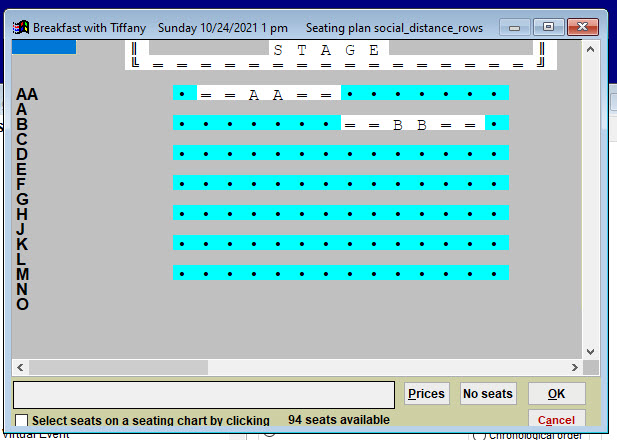Cancel the seating plan dialog

click(556, 419)
